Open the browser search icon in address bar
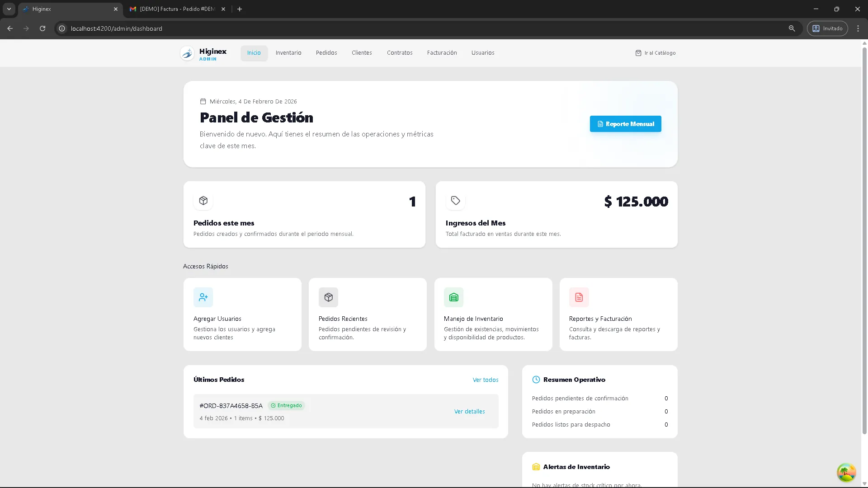The image size is (868, 488). [x=792, y=28]
